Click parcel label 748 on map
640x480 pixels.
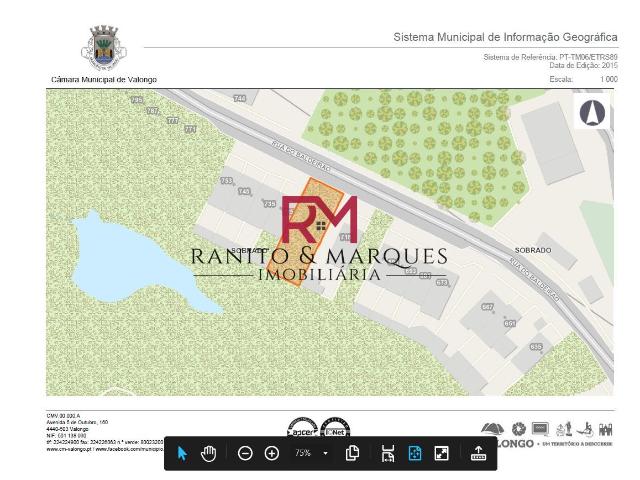click(240, 98)
